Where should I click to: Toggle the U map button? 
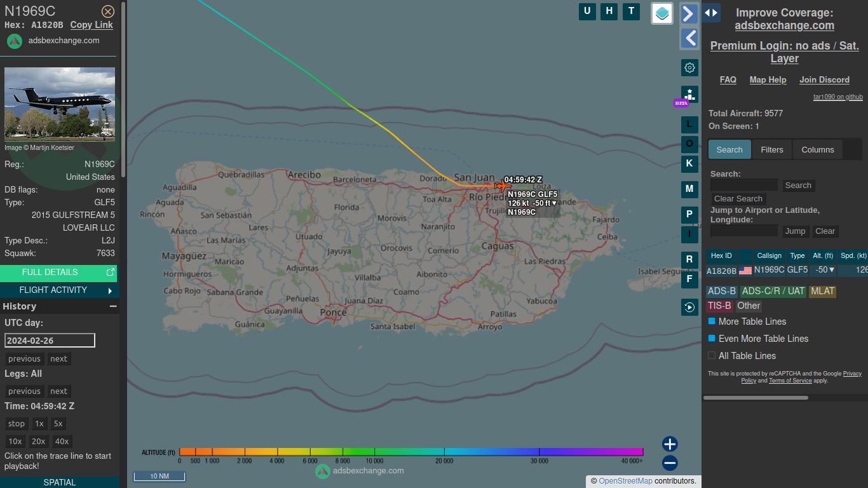point(587,11)
